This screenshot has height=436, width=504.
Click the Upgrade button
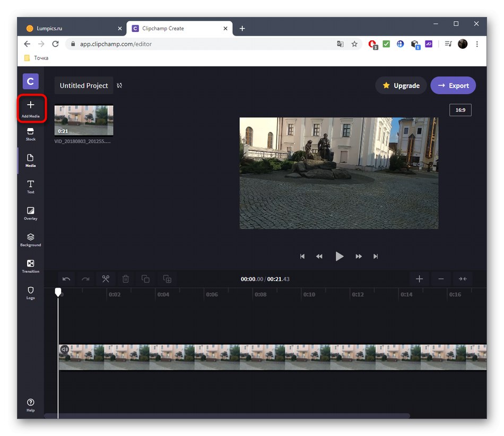tap(401, 86)
